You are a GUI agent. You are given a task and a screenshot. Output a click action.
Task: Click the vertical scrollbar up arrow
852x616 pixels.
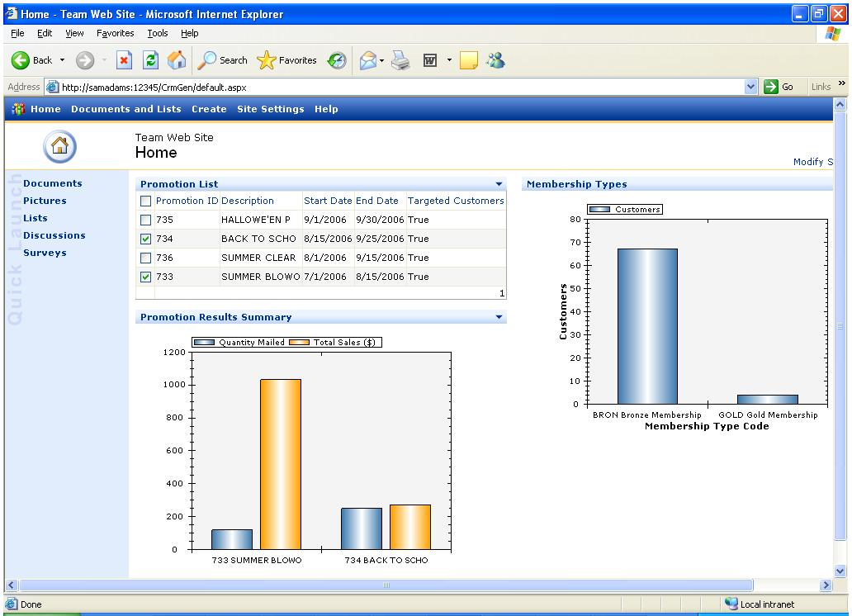tap(840, 104)
